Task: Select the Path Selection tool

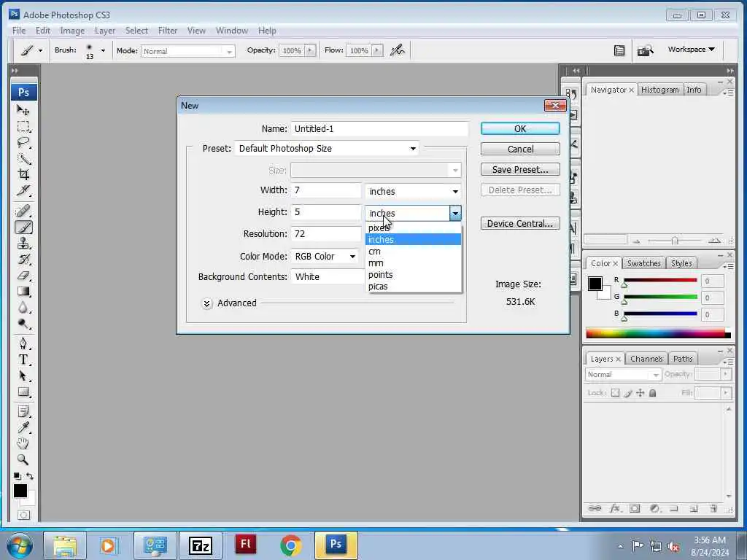Action: tap(23, 376)
